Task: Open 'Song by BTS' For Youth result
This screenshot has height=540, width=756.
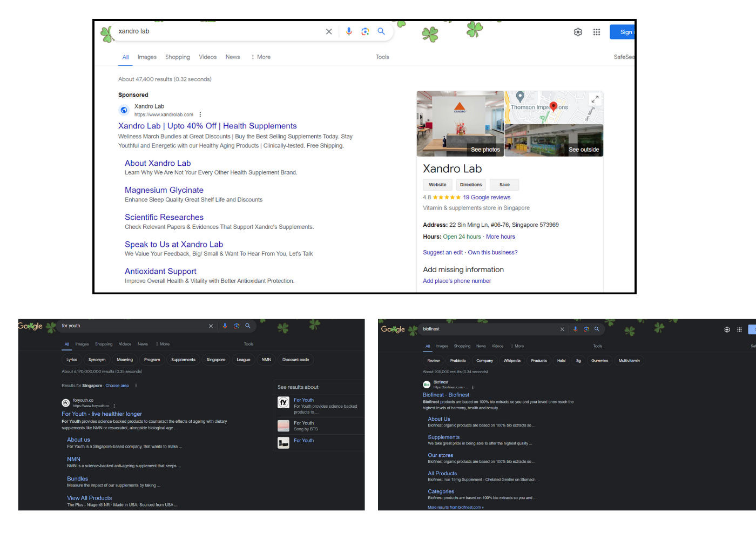Action: tap(318, 426)
